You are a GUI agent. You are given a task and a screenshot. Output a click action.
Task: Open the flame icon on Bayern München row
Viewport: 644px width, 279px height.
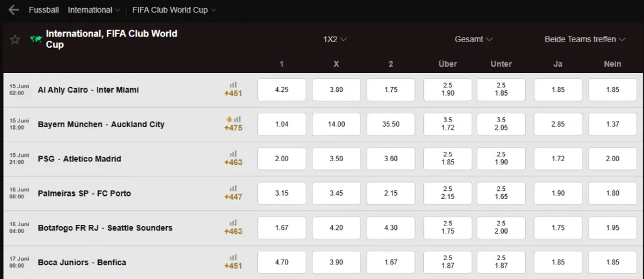[x=229, y=119]
